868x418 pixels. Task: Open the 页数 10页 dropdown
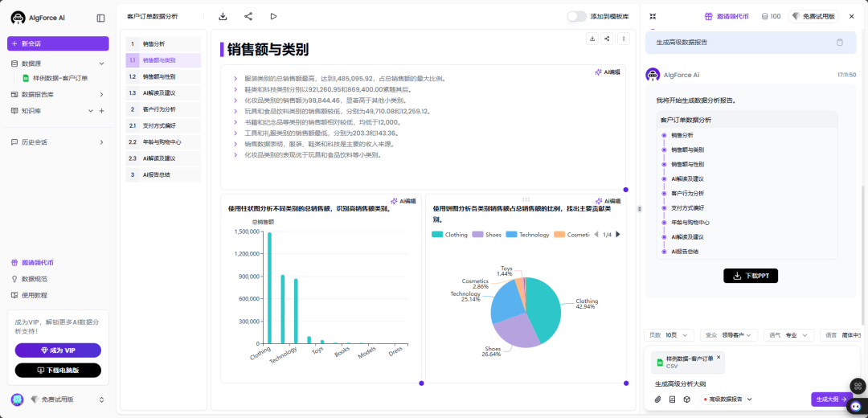669,335
